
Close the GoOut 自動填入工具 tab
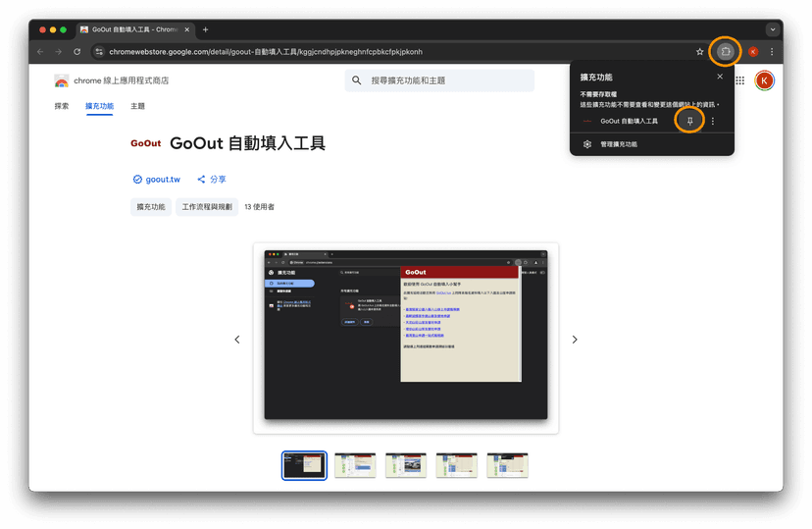187,29
